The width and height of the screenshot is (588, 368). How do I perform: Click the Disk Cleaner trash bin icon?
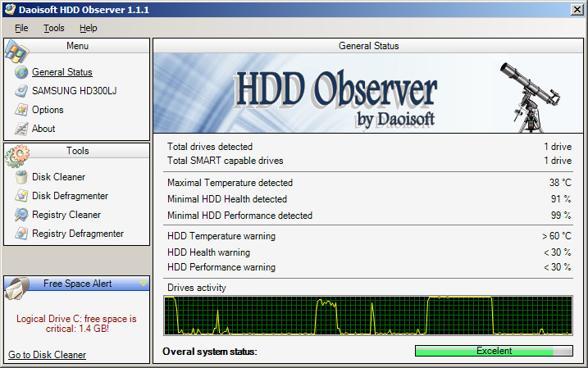pyautogui.click(x=21, y=176)
